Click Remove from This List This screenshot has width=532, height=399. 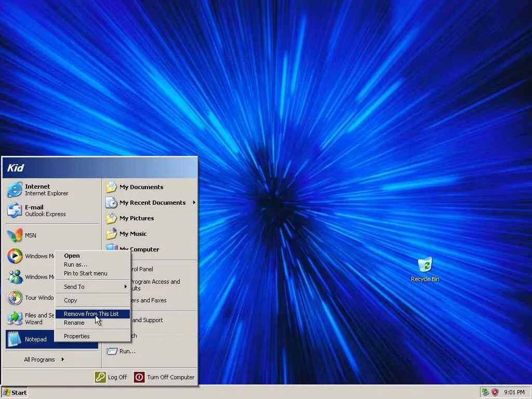[x=92, y=314]
